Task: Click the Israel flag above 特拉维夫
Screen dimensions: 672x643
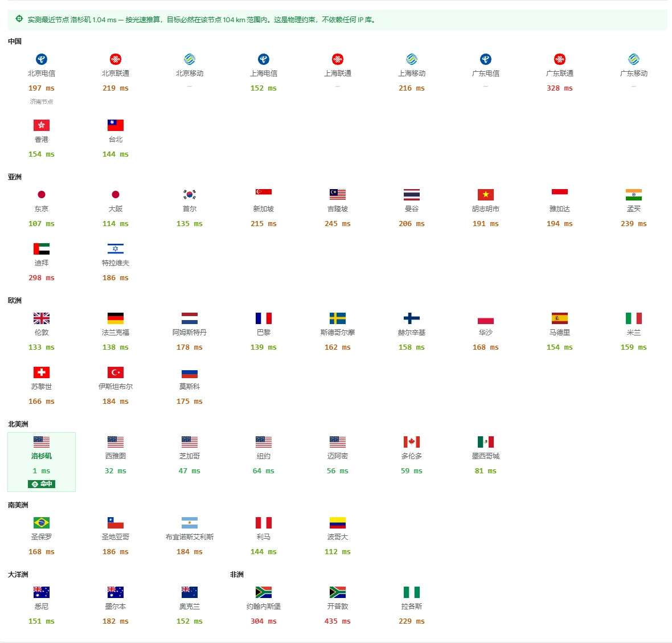Action: pyautogui.click(x=116, y=249)
